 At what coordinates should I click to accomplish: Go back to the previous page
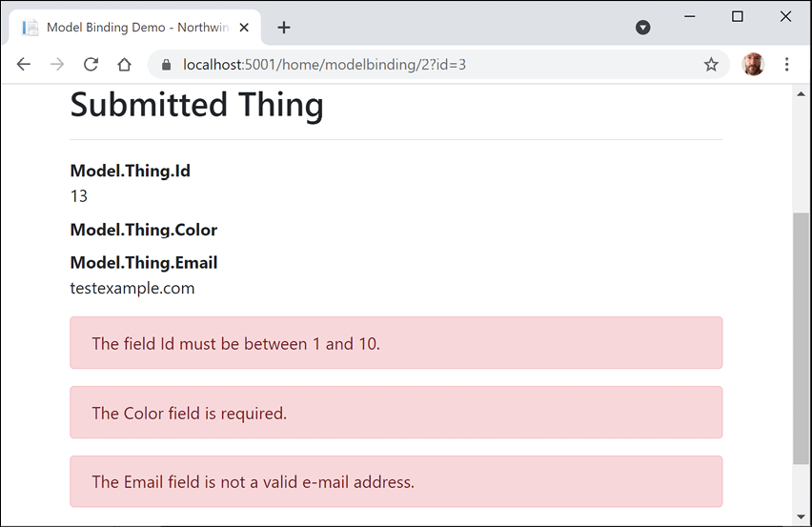(24, 65)
